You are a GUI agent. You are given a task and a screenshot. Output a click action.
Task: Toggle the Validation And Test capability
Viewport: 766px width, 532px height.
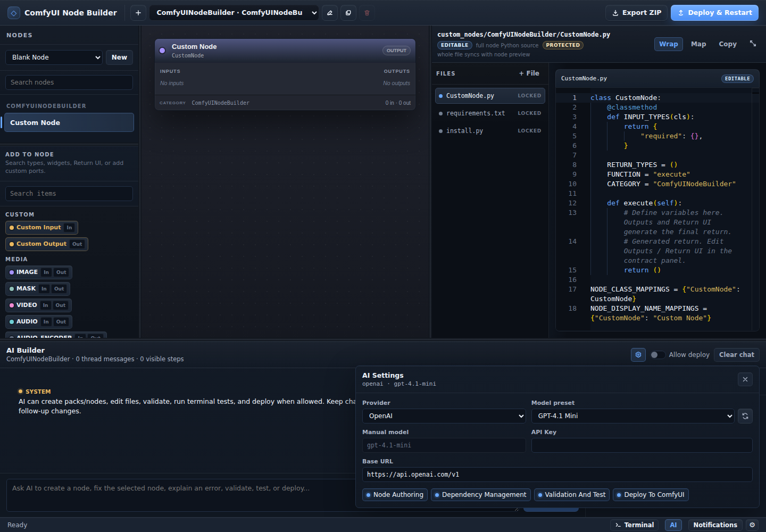[572, 495]
